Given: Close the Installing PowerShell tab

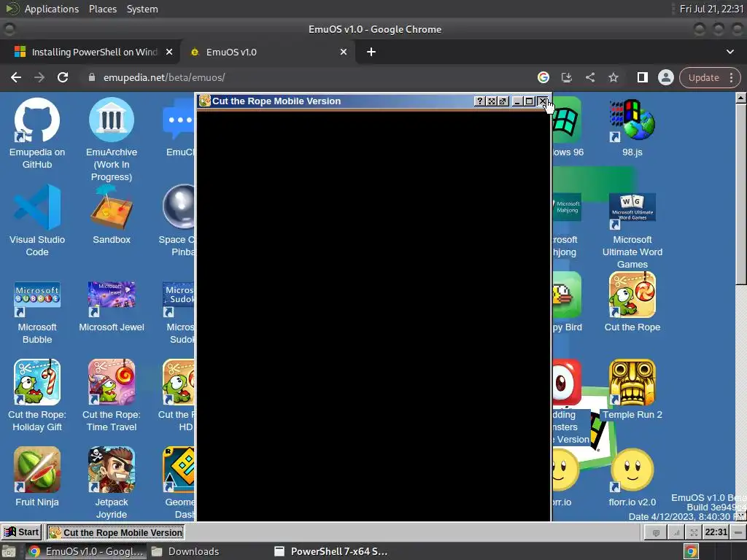Looking at the screenshot, I should (169, 52).
